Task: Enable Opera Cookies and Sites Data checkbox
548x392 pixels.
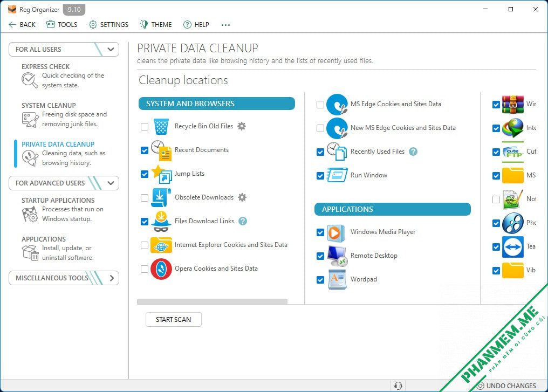Action: [145, 269]
